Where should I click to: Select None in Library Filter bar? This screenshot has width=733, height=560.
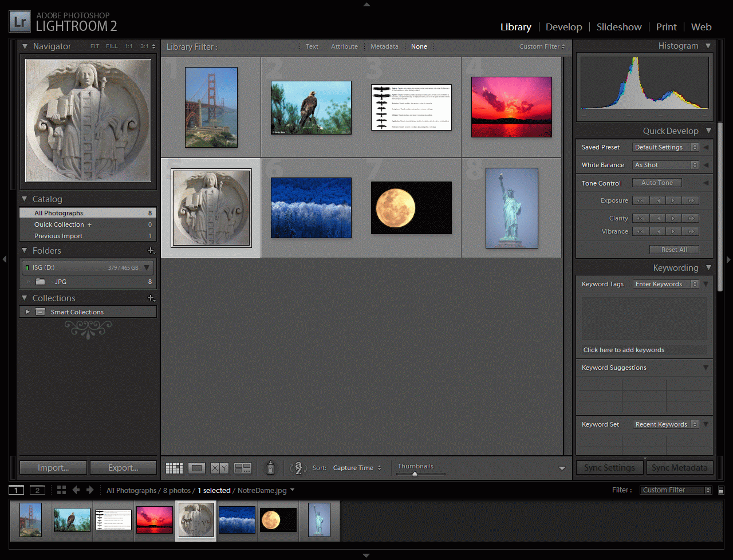pyautogui.click(x=419, y=46)
